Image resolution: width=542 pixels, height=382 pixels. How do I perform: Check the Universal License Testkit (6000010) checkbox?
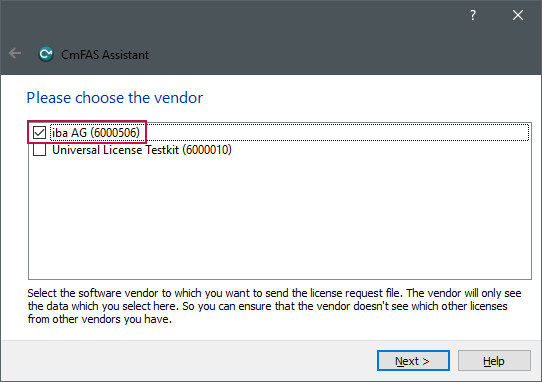(x=39, y=150)
